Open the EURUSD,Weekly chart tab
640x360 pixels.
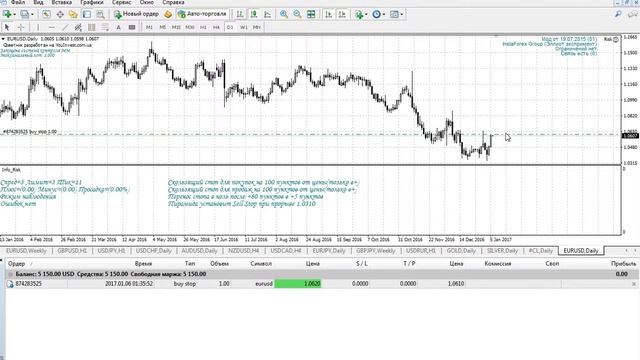pos(26,251)
